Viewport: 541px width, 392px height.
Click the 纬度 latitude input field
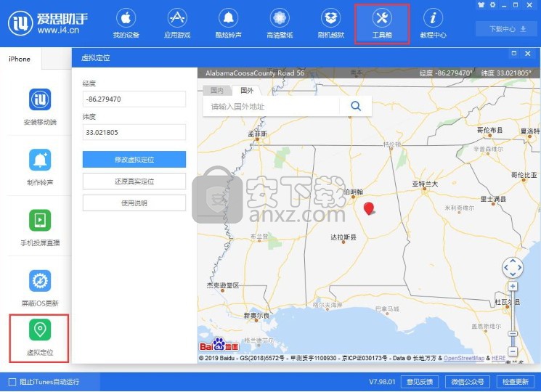click(x=134, y=132)
